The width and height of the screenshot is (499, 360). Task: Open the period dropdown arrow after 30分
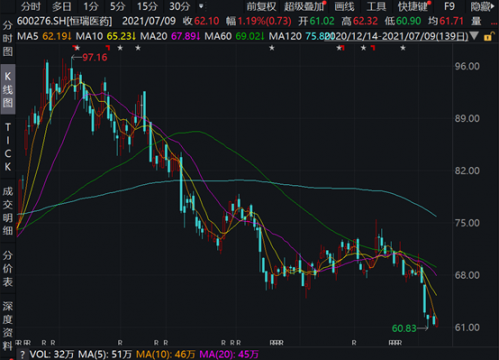[x=201, y=6]
